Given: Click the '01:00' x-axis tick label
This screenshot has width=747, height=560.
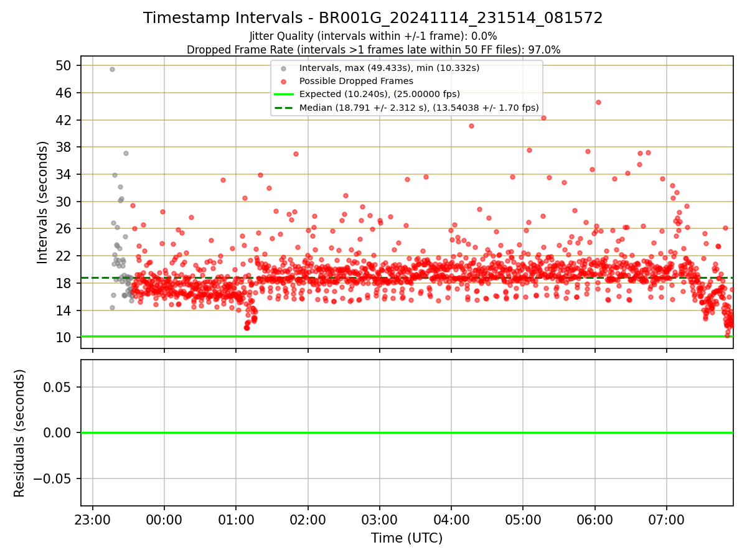Looking at the screenshot, I should (236, 519).
